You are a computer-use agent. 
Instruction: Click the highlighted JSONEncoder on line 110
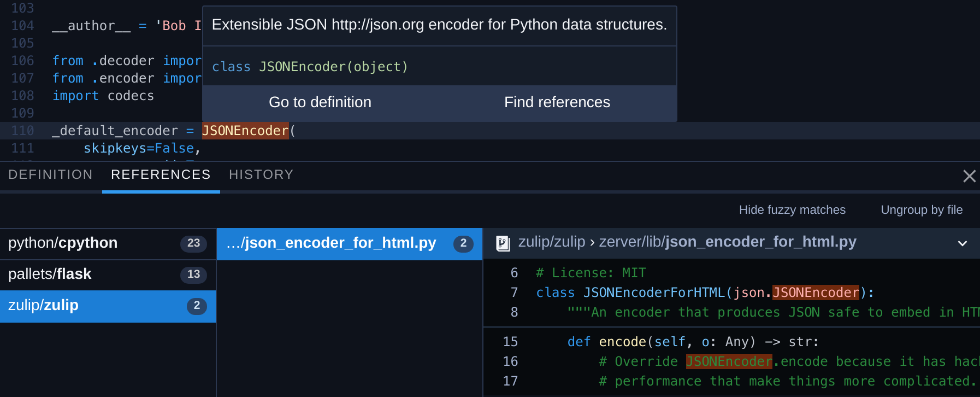click(245, 131)
